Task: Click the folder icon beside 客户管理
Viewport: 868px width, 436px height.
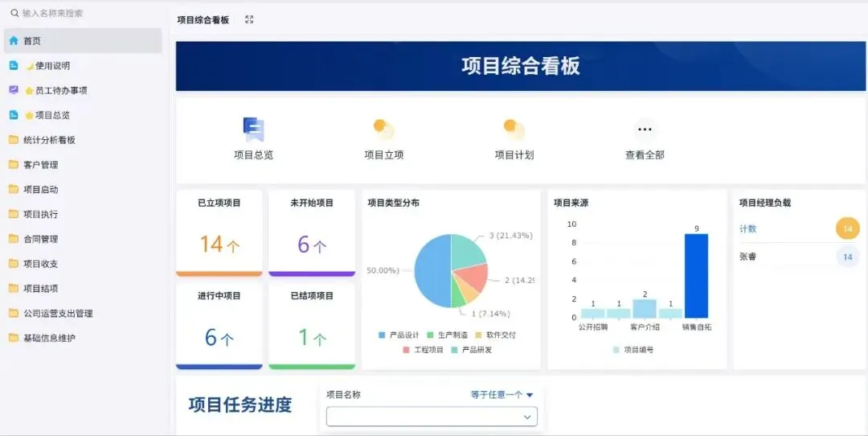Action: (x=14, y=165)
